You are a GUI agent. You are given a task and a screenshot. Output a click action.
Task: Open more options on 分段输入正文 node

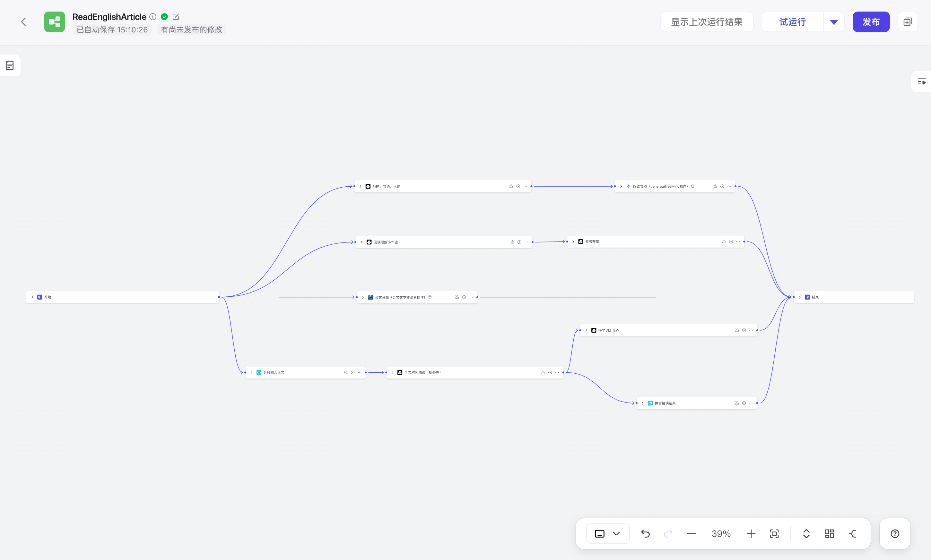360,372
